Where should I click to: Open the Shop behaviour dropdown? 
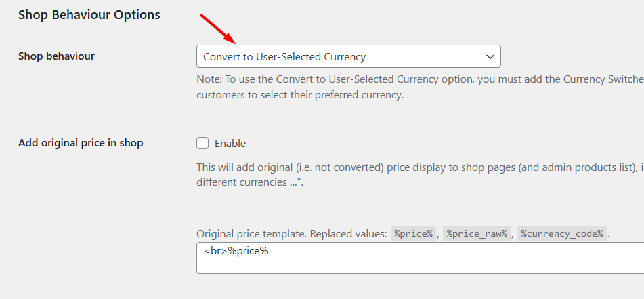(348, 57)
